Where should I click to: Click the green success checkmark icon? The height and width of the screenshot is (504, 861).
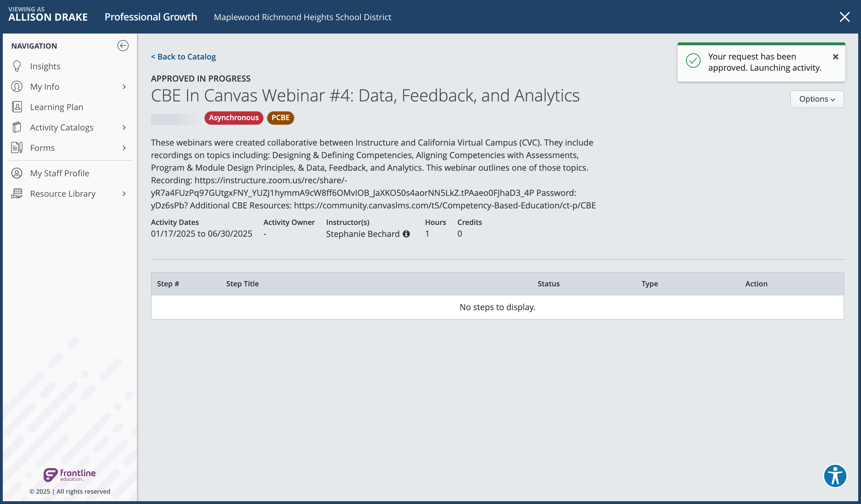[x=693, y=60]
